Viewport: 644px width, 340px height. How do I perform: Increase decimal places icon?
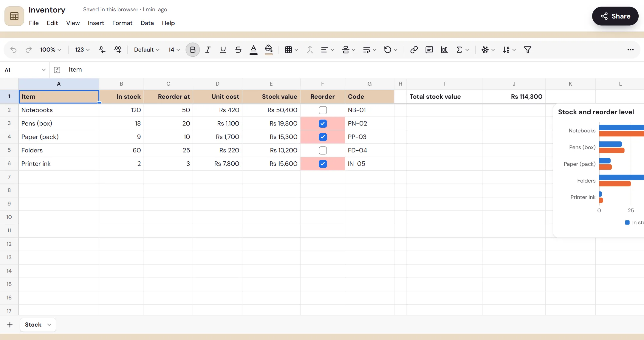(118, 50)
